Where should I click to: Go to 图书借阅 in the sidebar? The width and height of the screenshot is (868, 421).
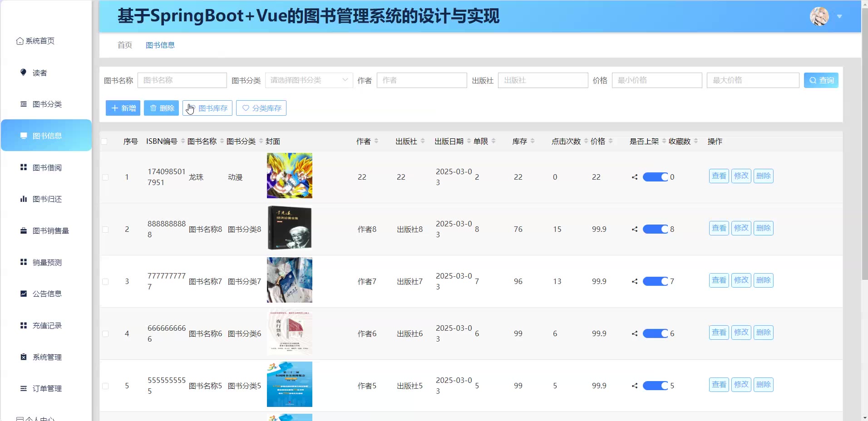tap(46, 167)
